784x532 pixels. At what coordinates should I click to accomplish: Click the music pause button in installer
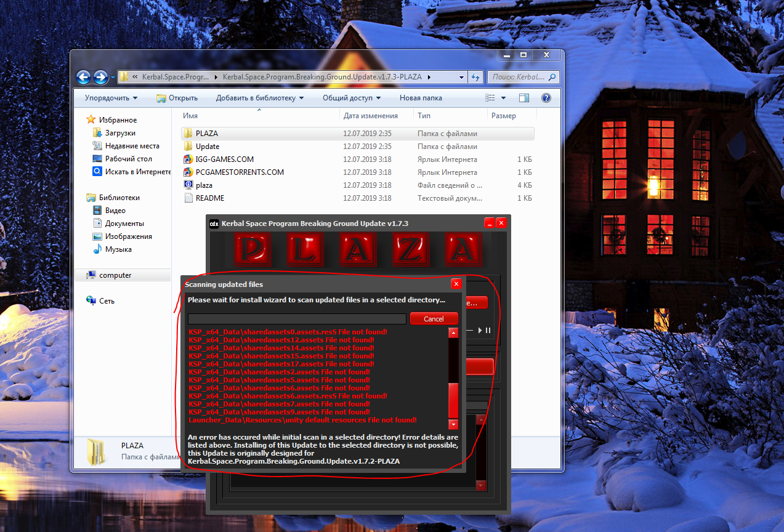tap(488, 331)
